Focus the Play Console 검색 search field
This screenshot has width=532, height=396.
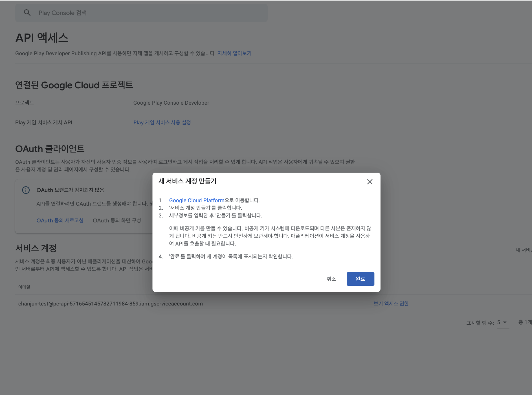click(x=141, y=13)
